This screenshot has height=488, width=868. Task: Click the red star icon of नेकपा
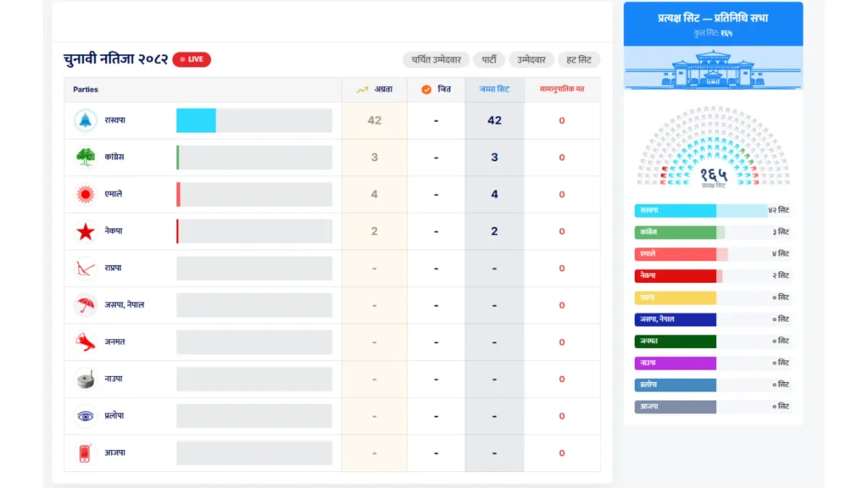coord(86,231)
